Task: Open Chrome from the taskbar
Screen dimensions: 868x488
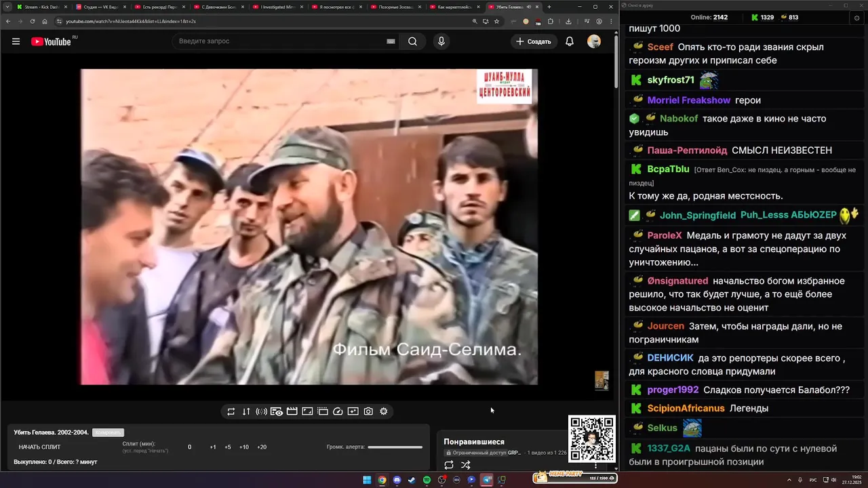Action: tap(382, 480)
